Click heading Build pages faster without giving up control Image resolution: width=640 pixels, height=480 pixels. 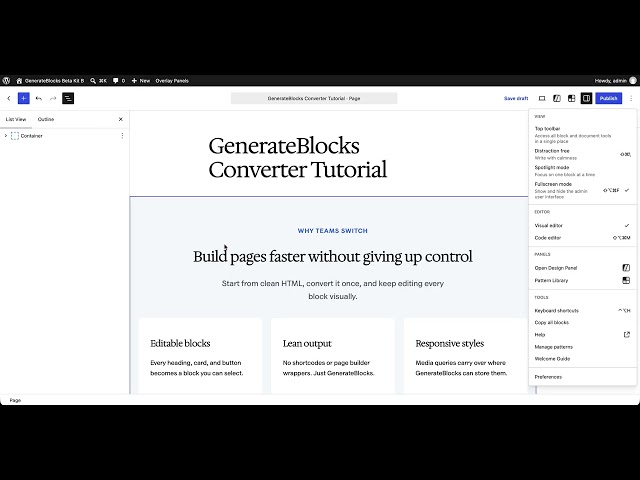333,257
